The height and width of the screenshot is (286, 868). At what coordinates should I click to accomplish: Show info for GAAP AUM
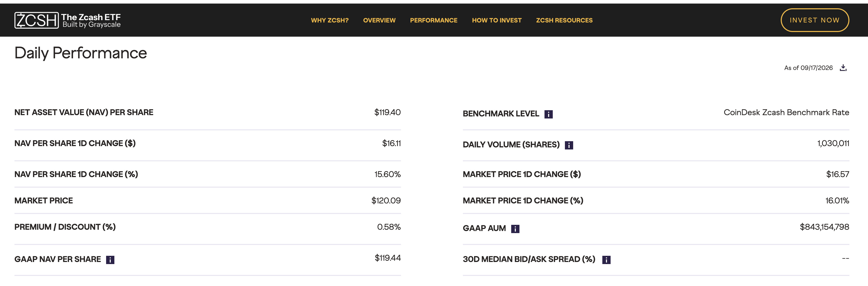tap(515, 229)
